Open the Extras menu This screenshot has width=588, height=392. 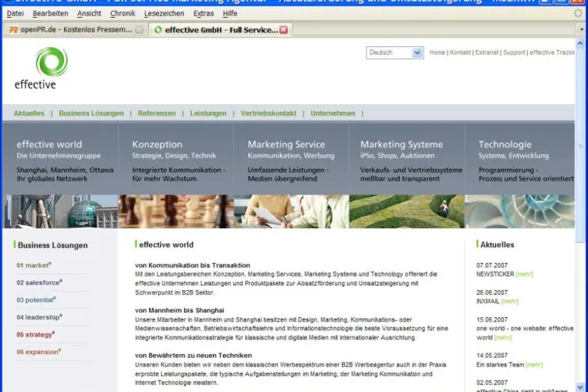click(x=203, y=14)
